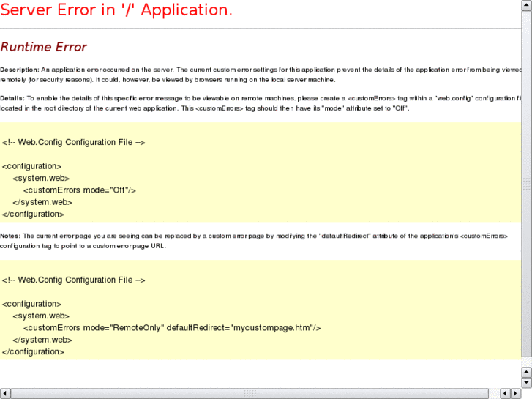The height and width of the screenshot is (399, 532).
Task: Click the customErrors mode="RemoteOnly" code line
Action: point(172,328)
